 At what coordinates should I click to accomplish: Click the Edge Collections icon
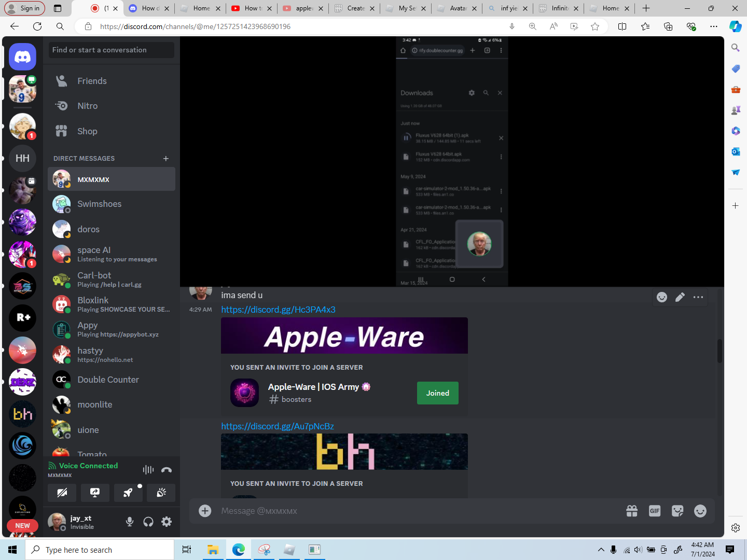668,26
